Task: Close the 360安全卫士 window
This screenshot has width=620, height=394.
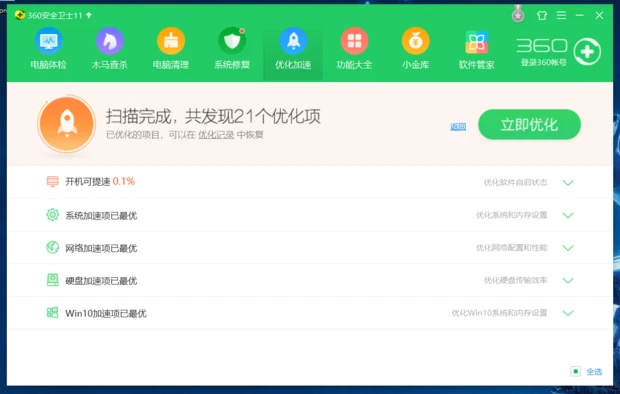Action: point(599,15)
